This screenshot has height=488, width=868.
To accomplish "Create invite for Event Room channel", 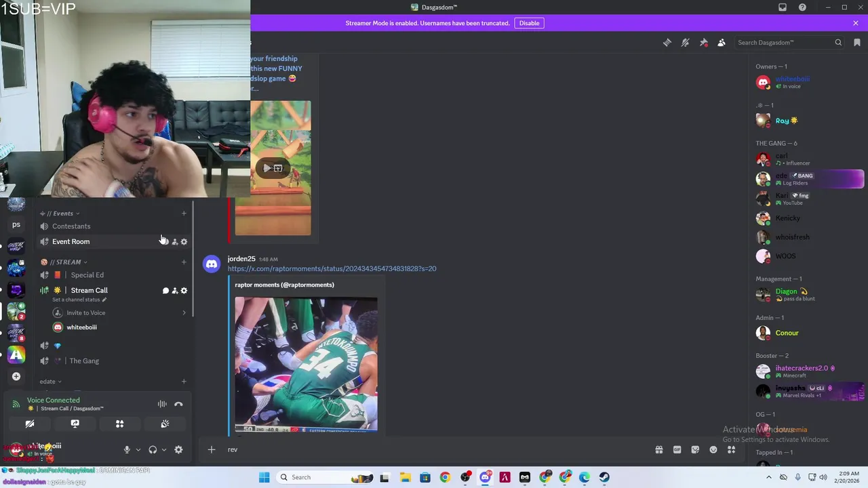I will pyautogui.click(x=174, y=242).
